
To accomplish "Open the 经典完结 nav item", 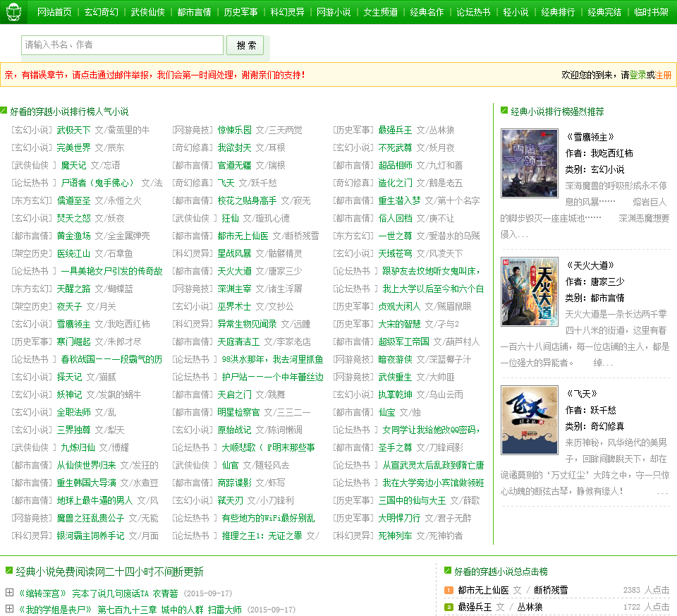I will (604, 12).
